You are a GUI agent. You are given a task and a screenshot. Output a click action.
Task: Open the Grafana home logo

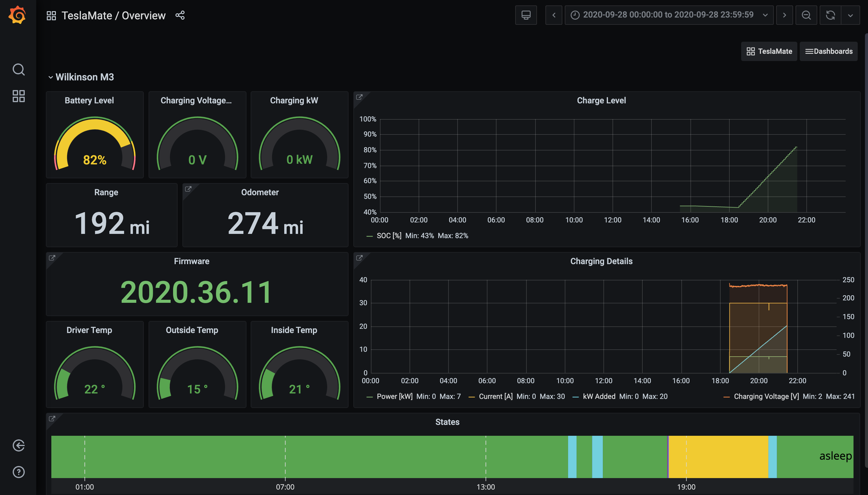tap(18, 15)
